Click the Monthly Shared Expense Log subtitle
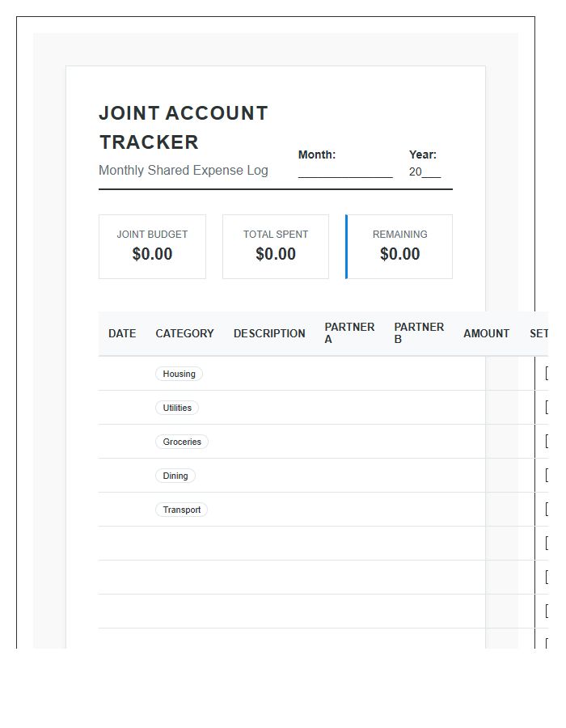This screenshot has height=728, width=566. point(184,171)
